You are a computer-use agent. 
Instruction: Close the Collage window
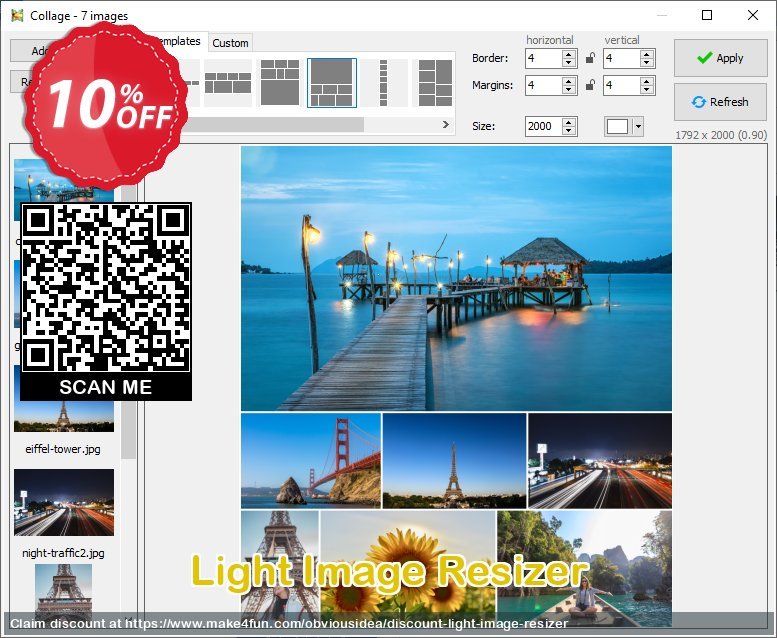pyautogui.click(x=753, y=15)
